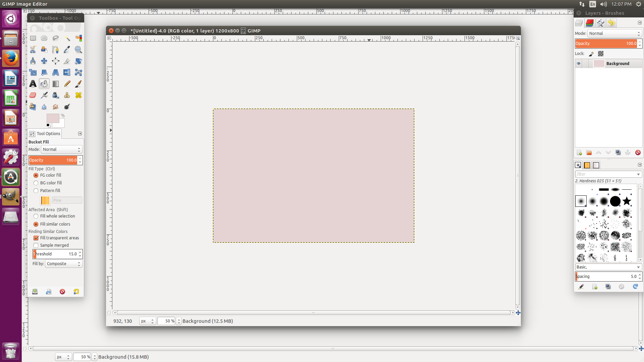
Task: Hide the Background layer with the eye
Action: tap(578, 63)
